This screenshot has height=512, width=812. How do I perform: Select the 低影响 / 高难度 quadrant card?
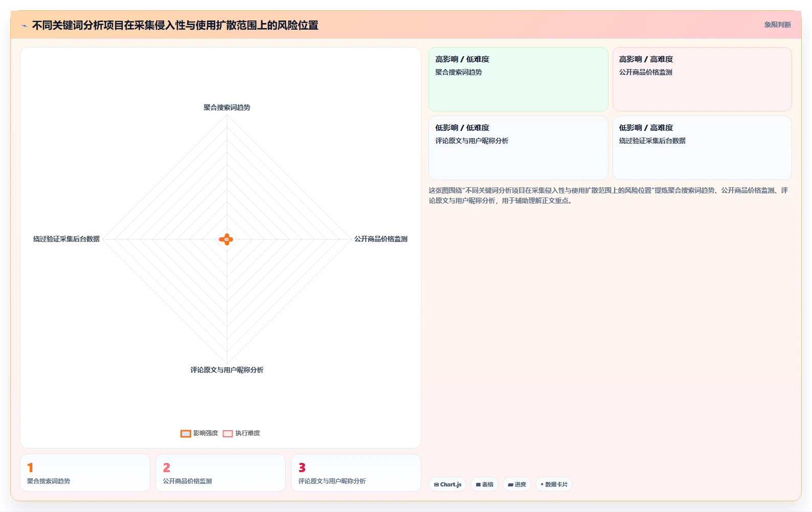coord(702,148)
